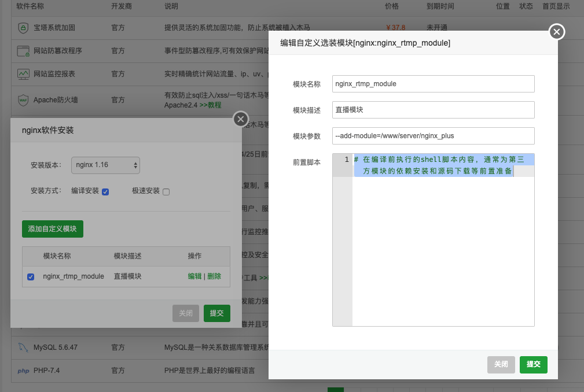Click the 网站监控报表 chart icon
Image resolution: width=584 pixels, height=392 pixels.
point(23,74)
